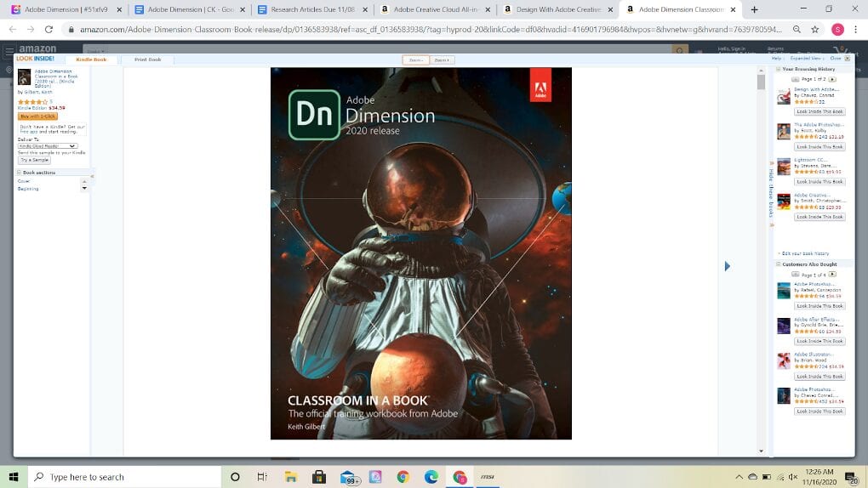868x488 pixels.
Task: Open the book title link in left panel
Action: [56, 78]
